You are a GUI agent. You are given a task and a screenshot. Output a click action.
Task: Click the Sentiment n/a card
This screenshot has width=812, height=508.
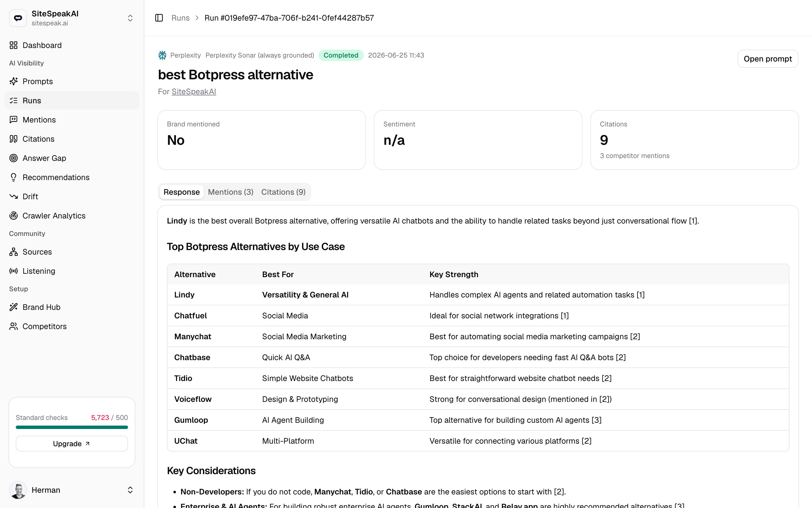478,140
